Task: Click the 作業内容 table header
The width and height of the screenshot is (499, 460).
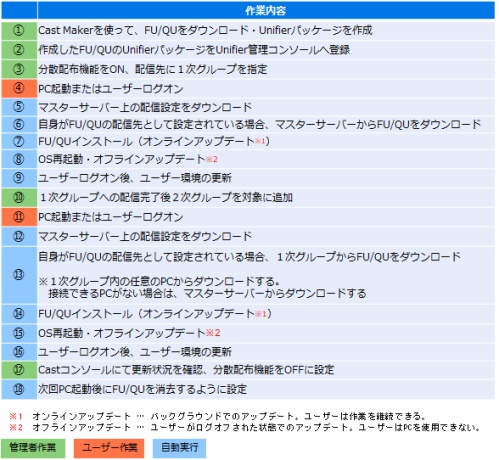Action: coord(266,10)
